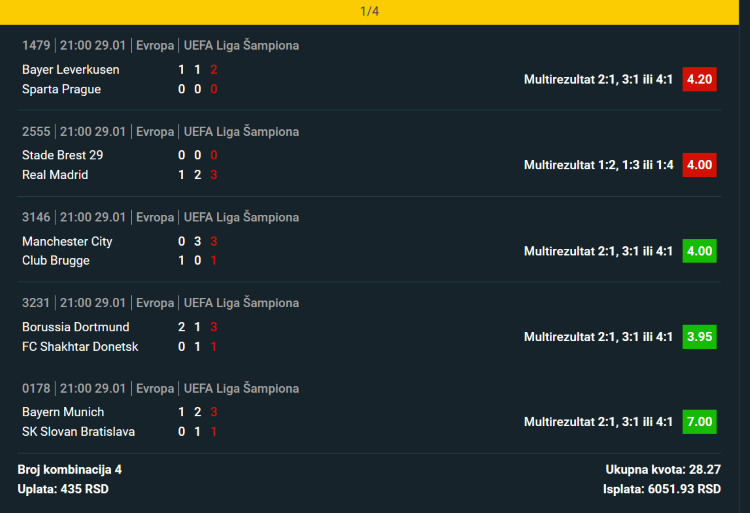Open the Stade Brest 29 team entry

click(62, 155)
